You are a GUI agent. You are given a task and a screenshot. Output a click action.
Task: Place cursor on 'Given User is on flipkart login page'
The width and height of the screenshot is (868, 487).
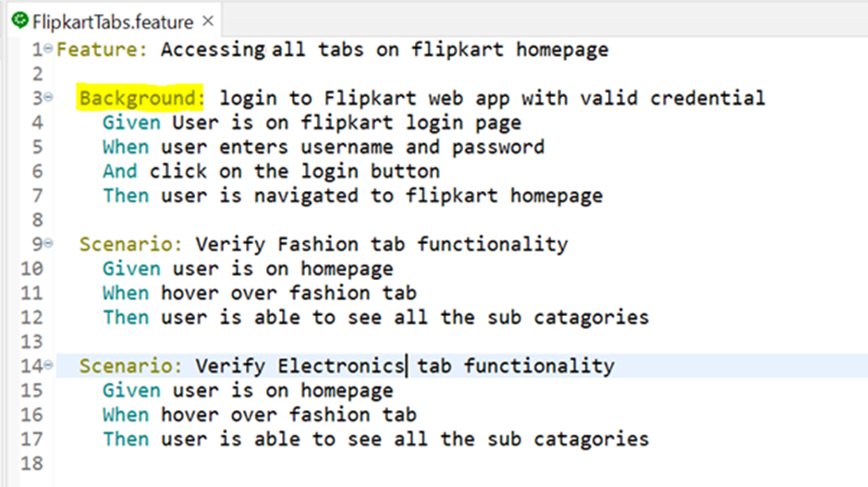(312, 122)
